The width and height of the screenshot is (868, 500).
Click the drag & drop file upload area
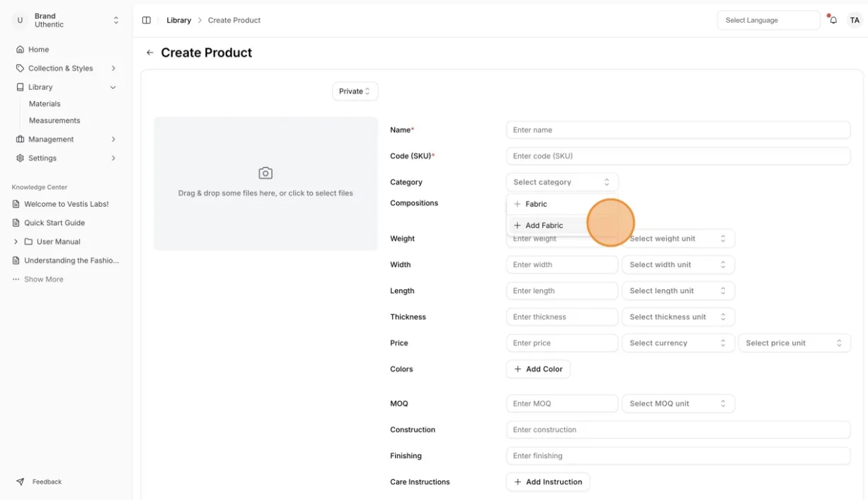point(265,183)
